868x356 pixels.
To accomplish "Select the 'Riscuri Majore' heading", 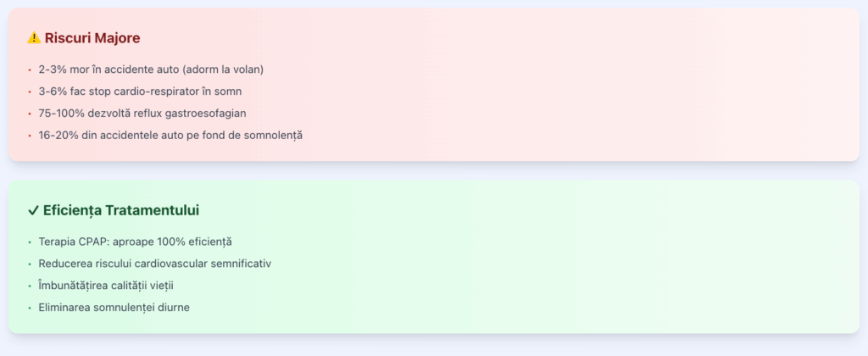I will (92, 38).
